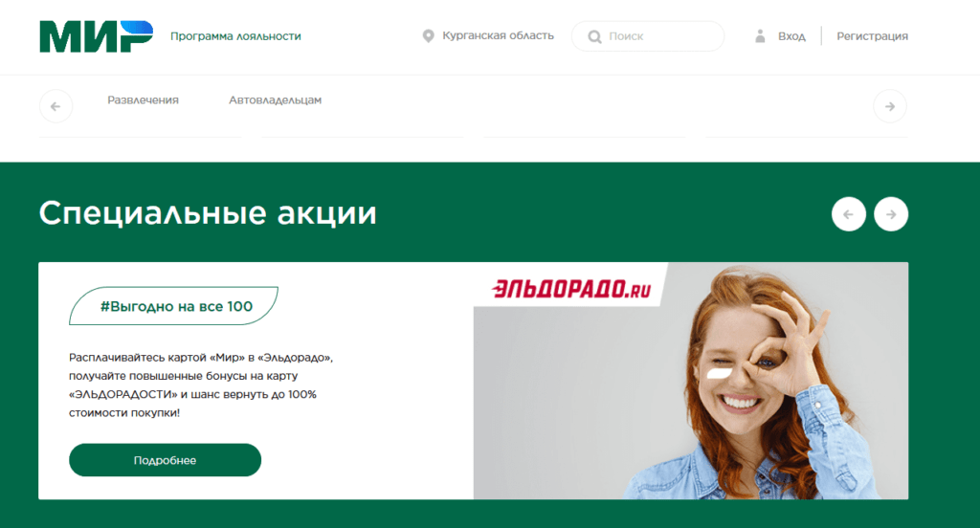This screenshot has height=528, width=980.
Task: Click the МИР logo
Action: click(x=97, y=36)
